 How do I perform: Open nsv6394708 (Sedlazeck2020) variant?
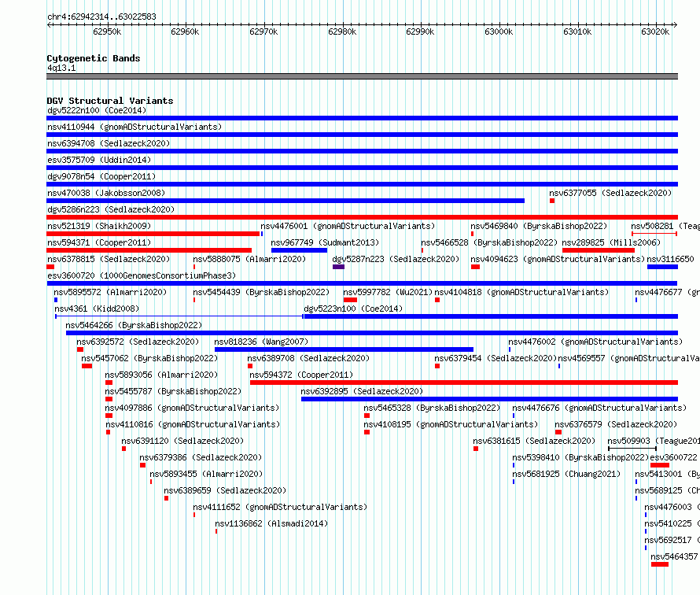pos(109,143)
